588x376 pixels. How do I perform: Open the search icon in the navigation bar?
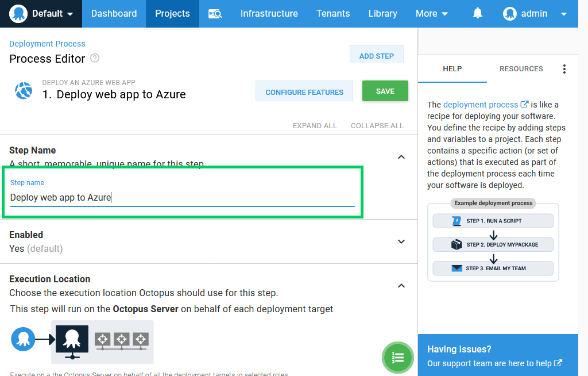click(215, 14)
